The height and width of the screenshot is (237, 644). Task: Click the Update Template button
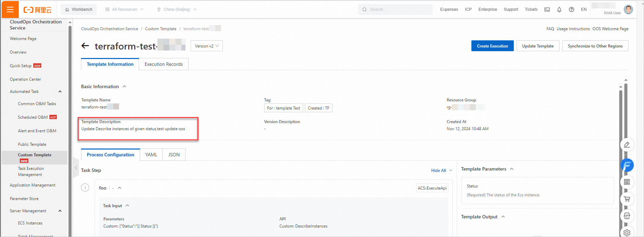click(x=538, y=46)
